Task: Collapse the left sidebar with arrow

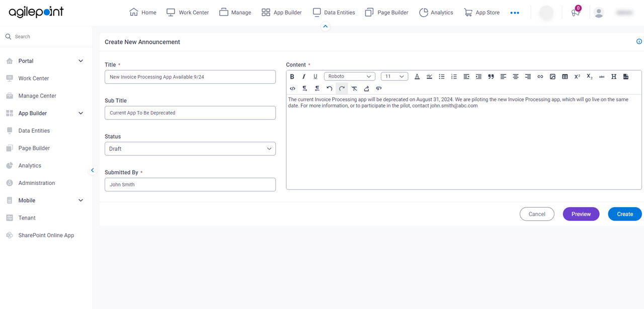Action: click(93, 170)
